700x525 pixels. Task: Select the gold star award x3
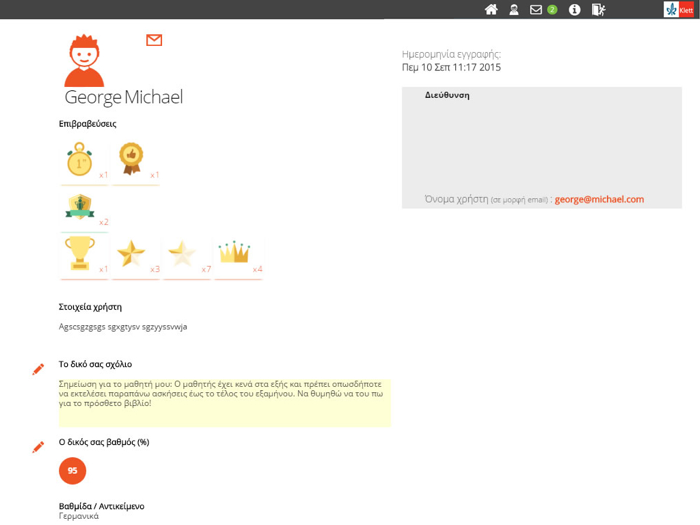pyautogui.click(x=131, y=253)
